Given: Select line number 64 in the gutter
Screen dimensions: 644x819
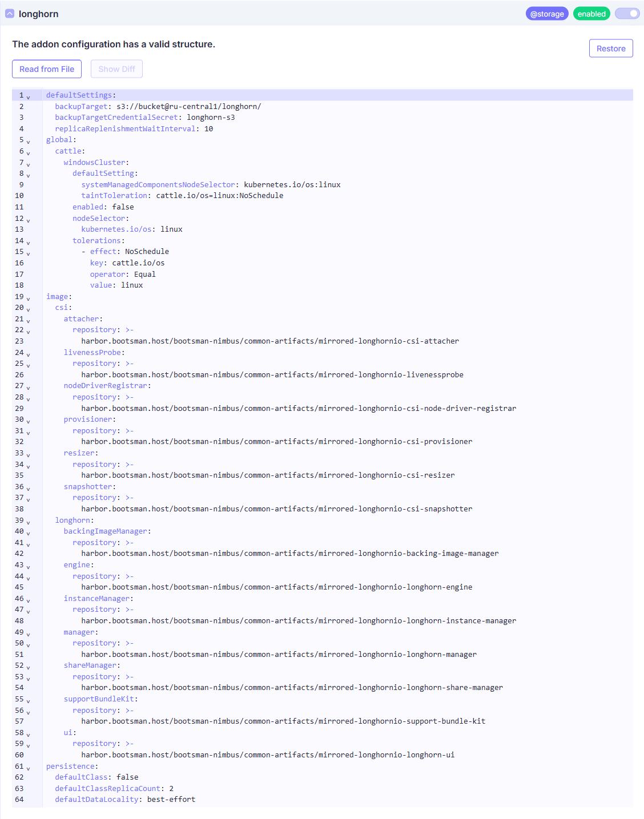Looking at the screenshot, I should tap(19, 800).
